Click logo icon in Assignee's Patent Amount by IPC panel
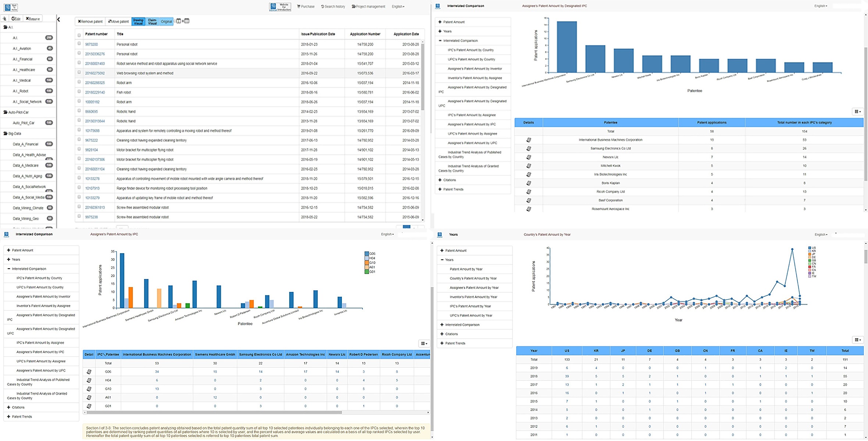 pos(6,234)
